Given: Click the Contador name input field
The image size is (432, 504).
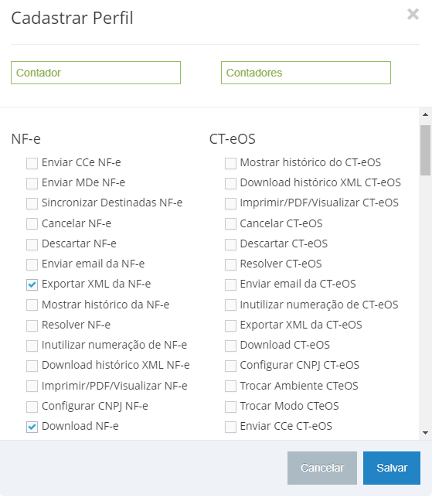Looking at the screenshot, I should (x=96, y=73).
